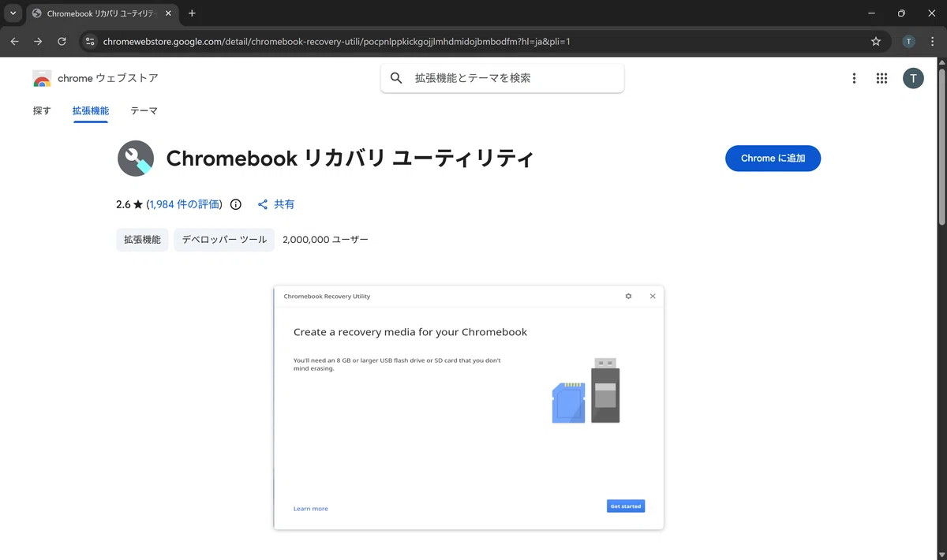This screenshot has width=947, height=560.
Task: Click the search magnifier icon
Action: 396,78
